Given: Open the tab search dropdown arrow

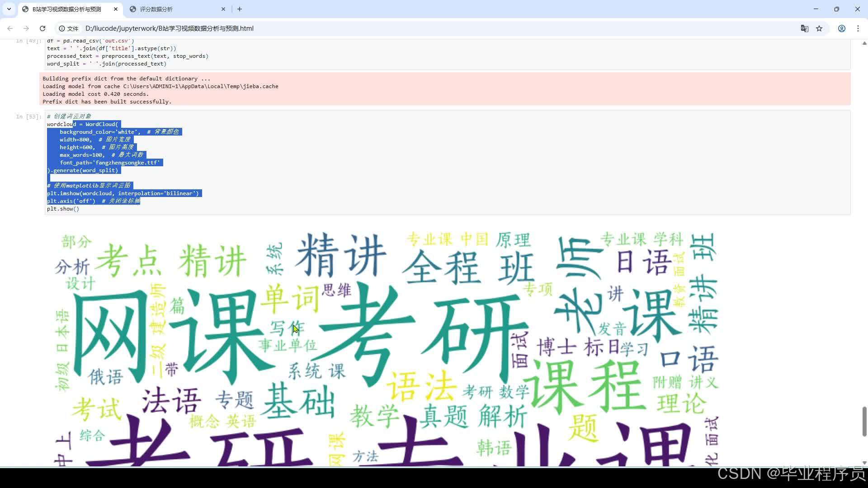Looking at the screenshot, I should point(9,9).
